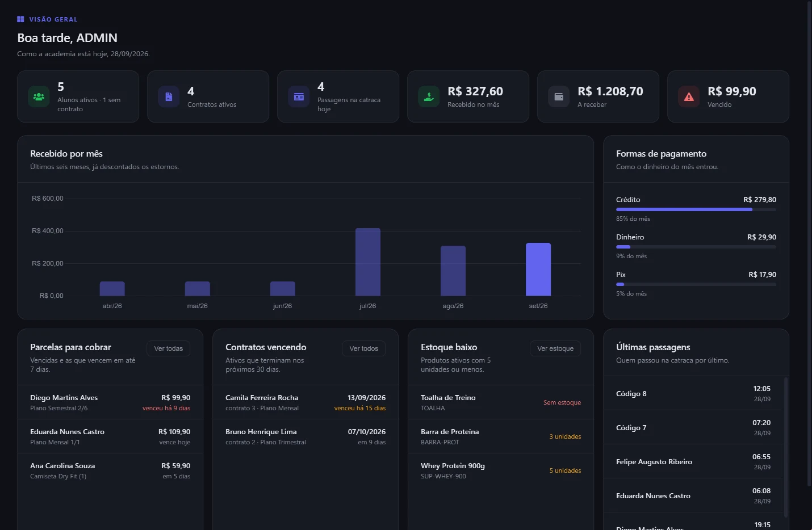Image resolution: width=812 pixels, height=530 pixels.
Task: Click the set/26 bar in the chart
Action: click(538, 270)
